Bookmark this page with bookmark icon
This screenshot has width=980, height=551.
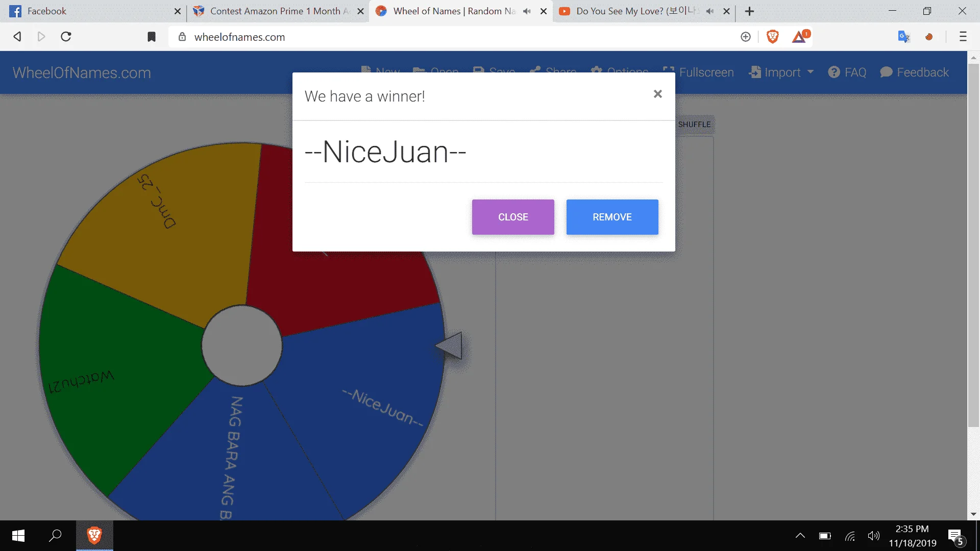152,37
